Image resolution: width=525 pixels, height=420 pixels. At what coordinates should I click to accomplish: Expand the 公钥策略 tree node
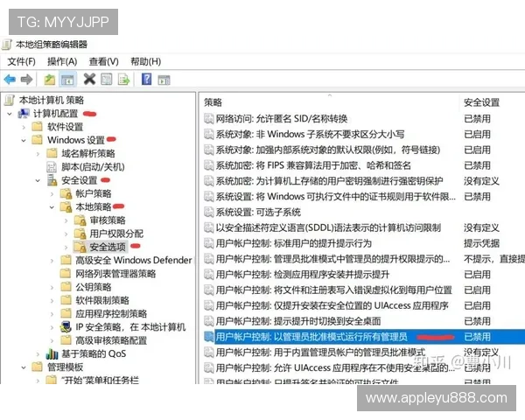52,287
